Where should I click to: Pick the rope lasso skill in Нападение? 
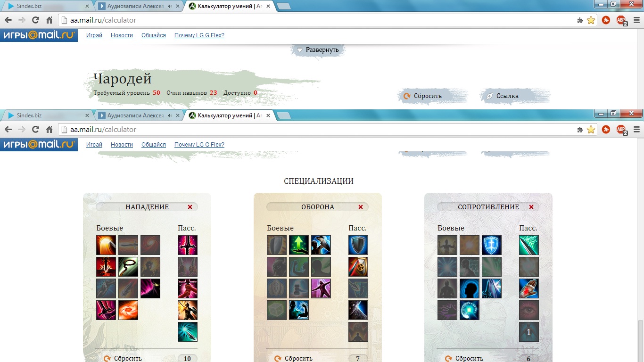coord(128,267)
